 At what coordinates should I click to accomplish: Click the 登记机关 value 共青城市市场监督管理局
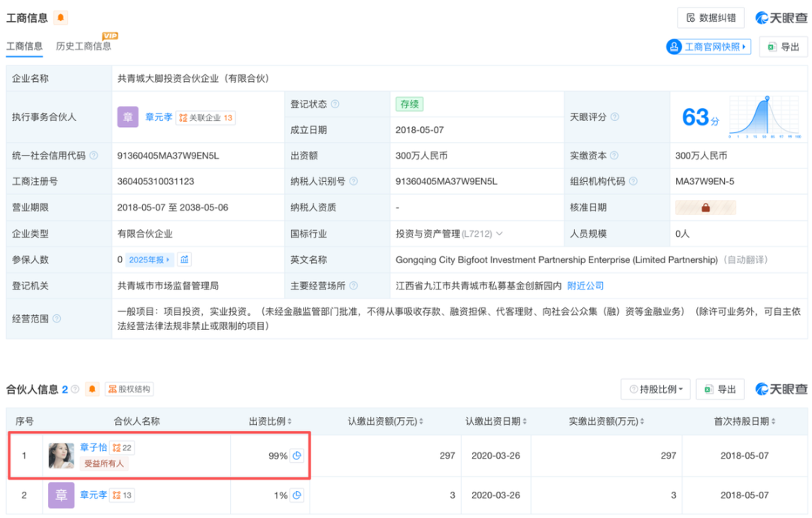tap(168, 286)
